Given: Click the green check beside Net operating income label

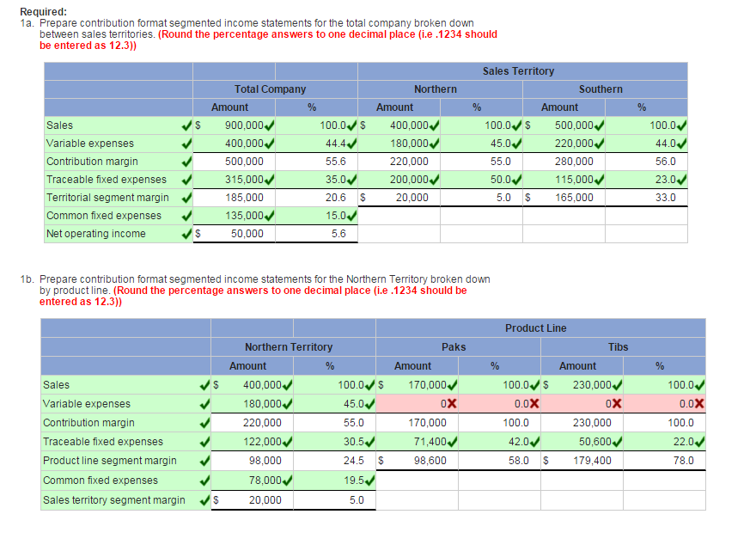Looking at the screenshot, I should tap(186, 234).
